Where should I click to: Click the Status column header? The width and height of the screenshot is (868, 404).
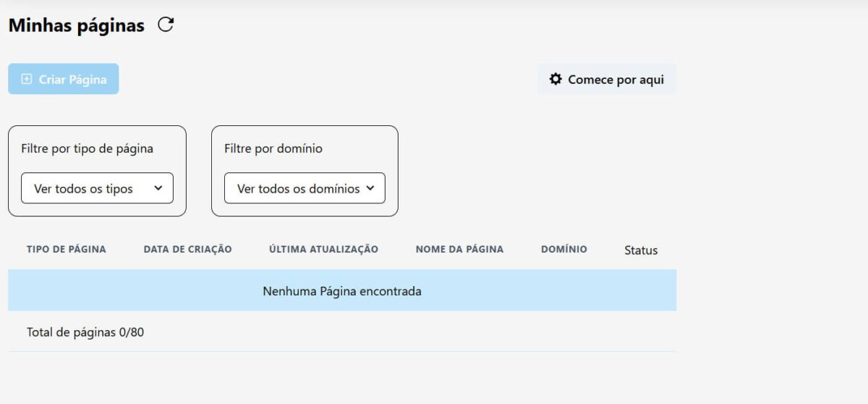pyautogui.click(x=641, y=251)
